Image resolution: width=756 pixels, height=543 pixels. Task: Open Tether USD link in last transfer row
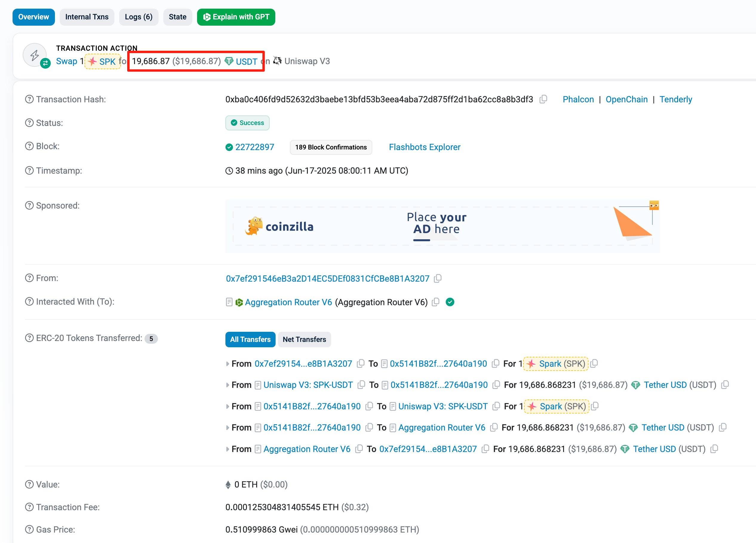(x=654, y=449)
